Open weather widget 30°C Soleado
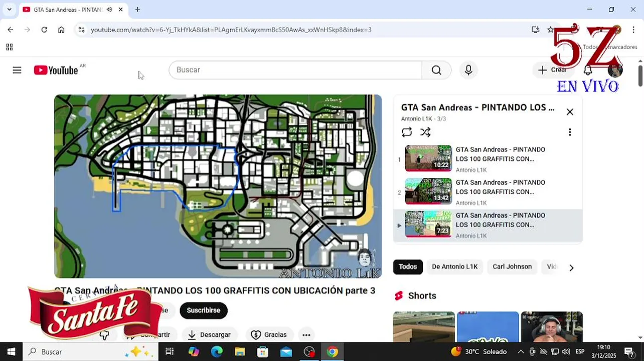This screenshot has width=644, height=361. 479,351
